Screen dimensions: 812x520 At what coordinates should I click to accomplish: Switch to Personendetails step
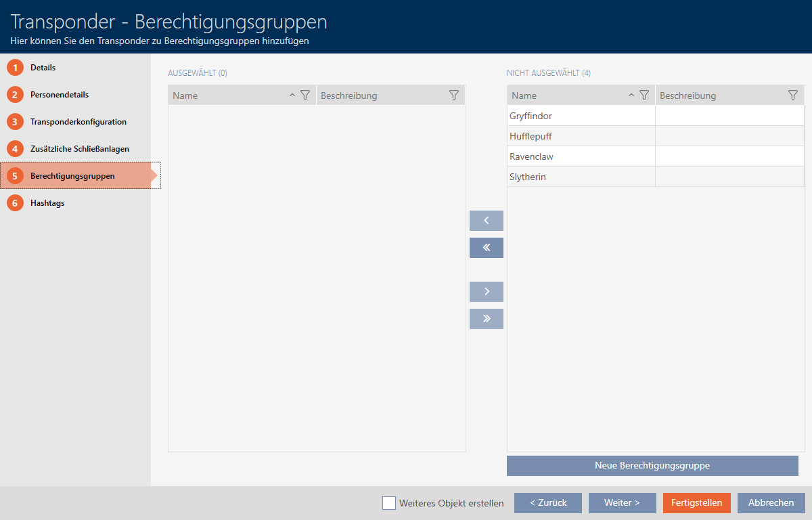59,95
